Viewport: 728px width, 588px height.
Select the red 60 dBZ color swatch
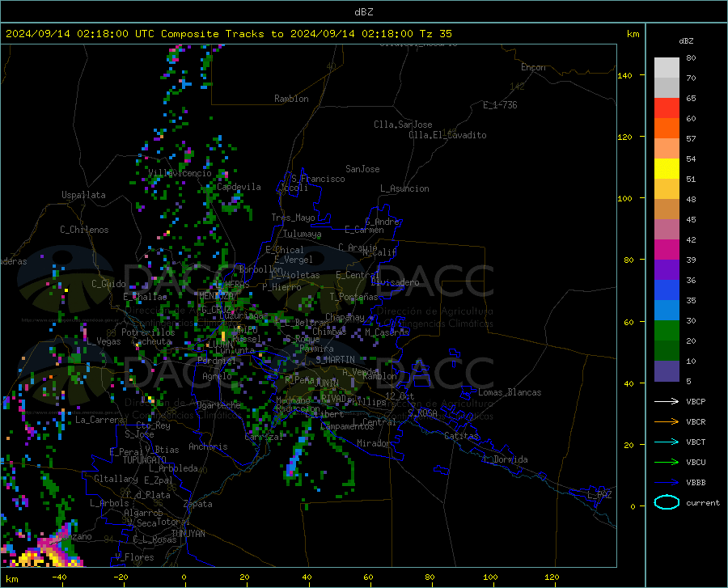(667, 108)
